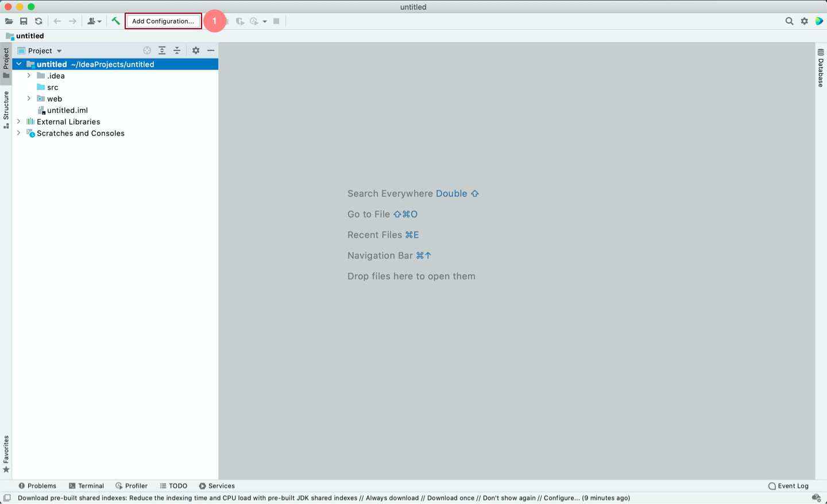Toggle tool window bars via the bottom-left status icon
Viewport: 827px width, 504px height.
[x=7, y=498]
